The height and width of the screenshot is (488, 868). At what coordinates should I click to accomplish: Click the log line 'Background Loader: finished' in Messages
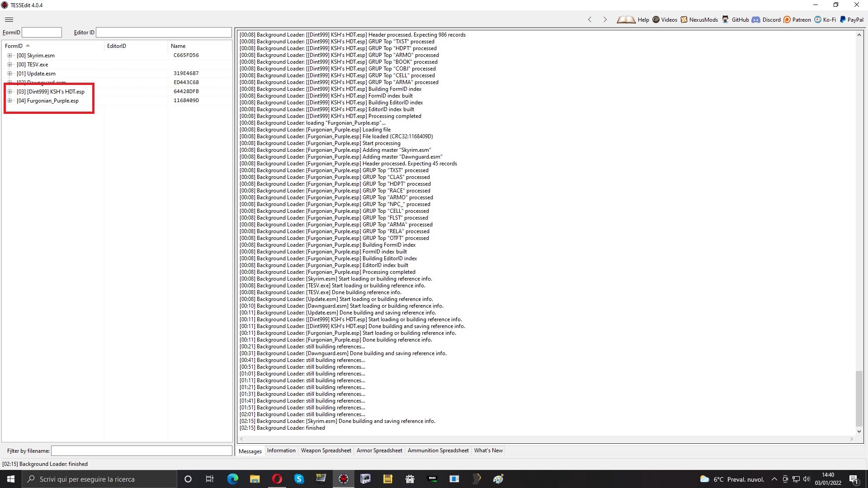pos(282,428)
